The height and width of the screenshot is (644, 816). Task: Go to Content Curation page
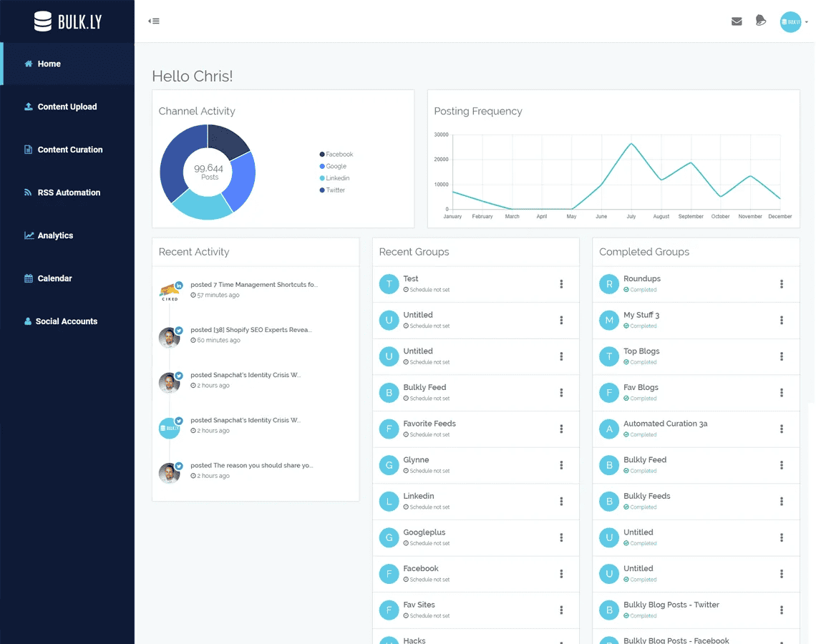point(69,150)
